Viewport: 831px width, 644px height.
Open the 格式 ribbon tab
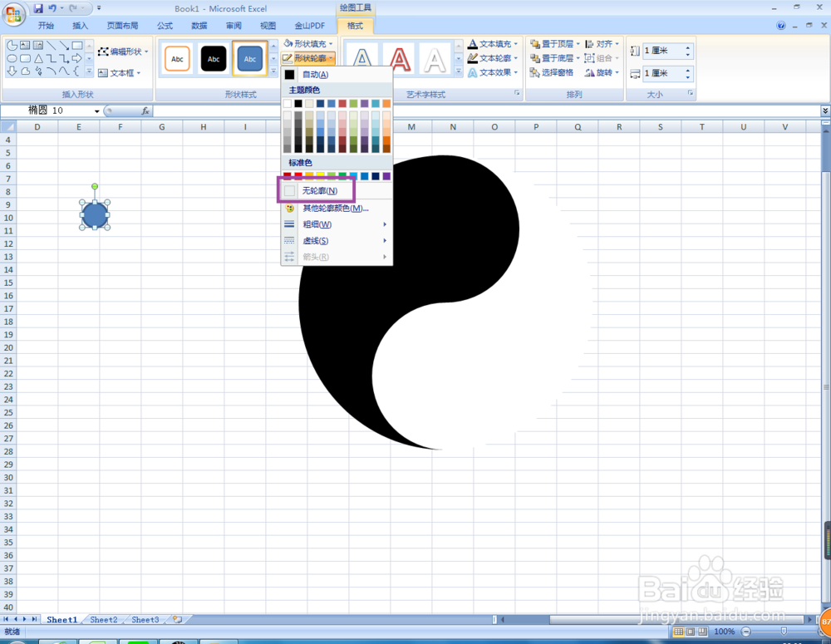click(x=355, y=26)
